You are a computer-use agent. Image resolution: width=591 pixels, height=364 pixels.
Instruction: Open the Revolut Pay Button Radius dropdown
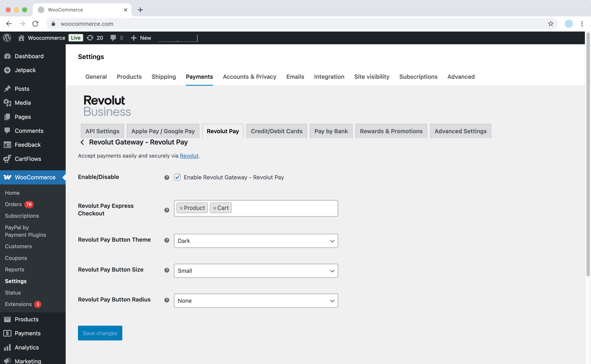coord(256,300)
